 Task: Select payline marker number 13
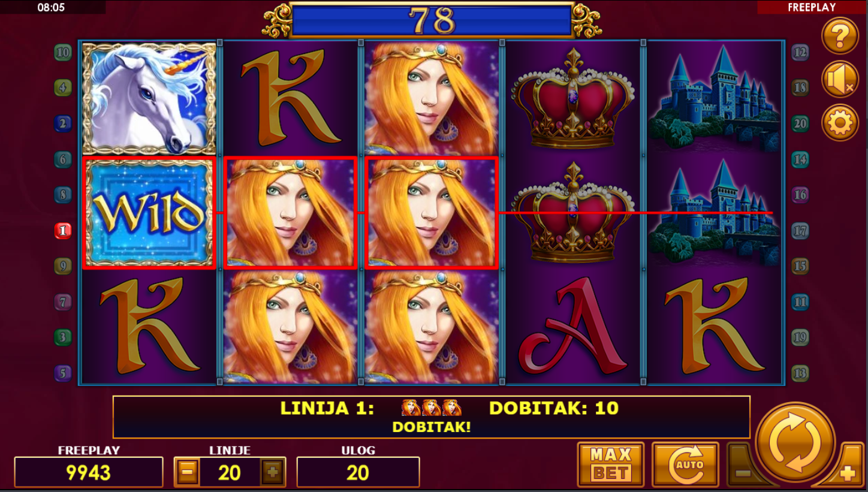click(800, 373)
